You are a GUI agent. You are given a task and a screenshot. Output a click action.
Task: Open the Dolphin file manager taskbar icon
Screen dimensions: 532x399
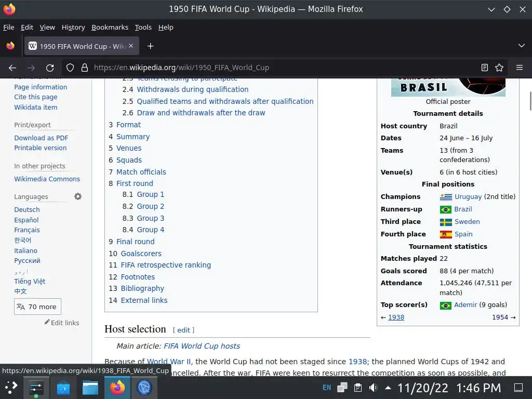(90, 388)
